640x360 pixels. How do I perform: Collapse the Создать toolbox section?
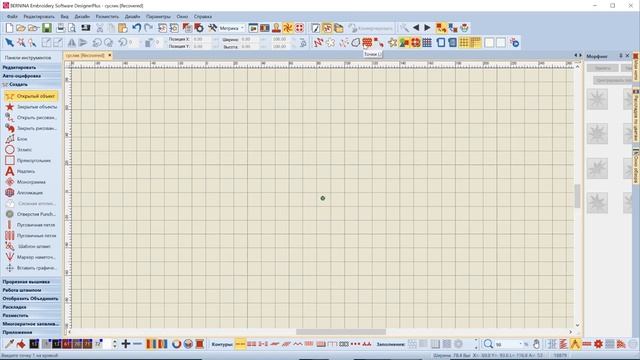click(x=31, y=84)
